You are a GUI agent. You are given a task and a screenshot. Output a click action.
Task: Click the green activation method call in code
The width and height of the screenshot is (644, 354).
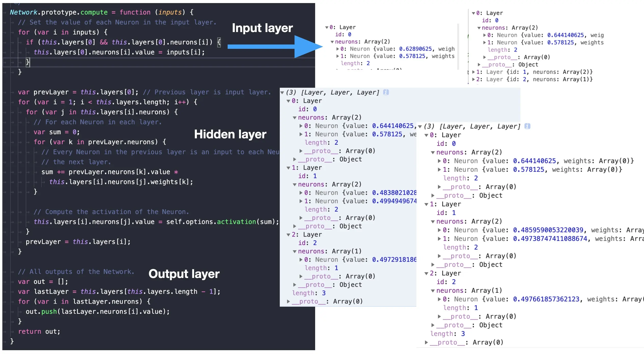click(x=236, y=222)
